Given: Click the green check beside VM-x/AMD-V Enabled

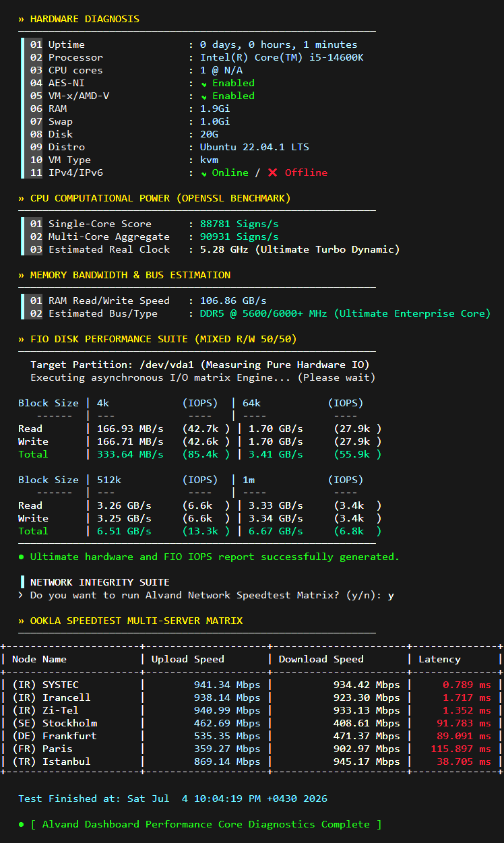Looking at the screenshot, I should click(x=204, y=96).
